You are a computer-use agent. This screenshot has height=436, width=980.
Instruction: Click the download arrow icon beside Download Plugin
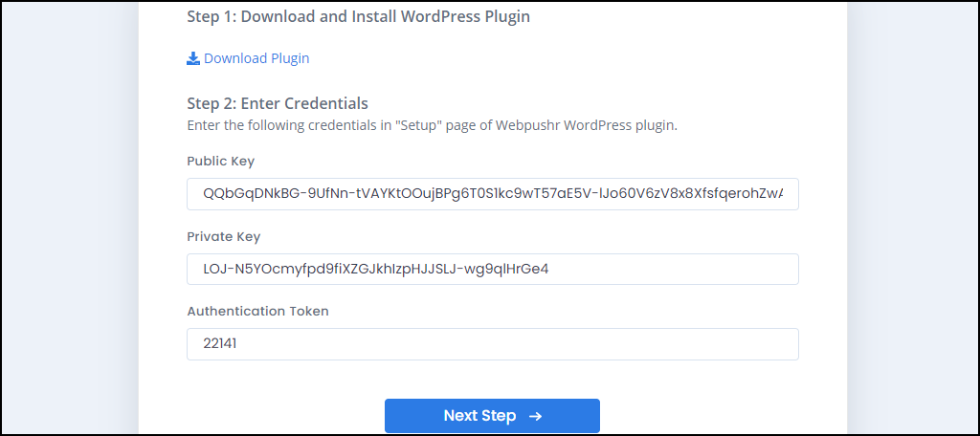(x=193, y=58)
